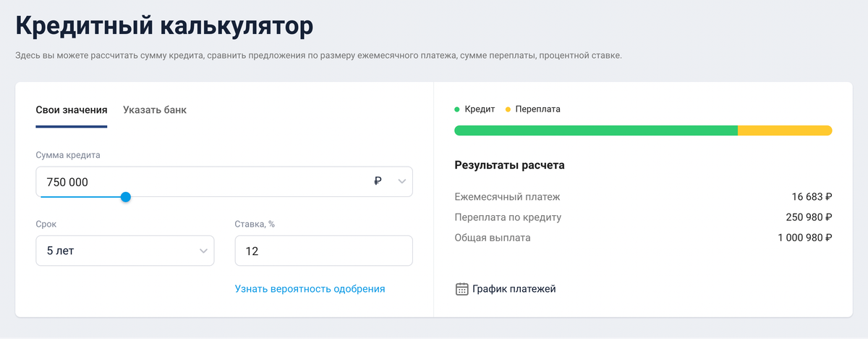Click the Общая выплата total 1 000 980 ₽
This screenshot has height=339, width=868.
click(805, 237)
